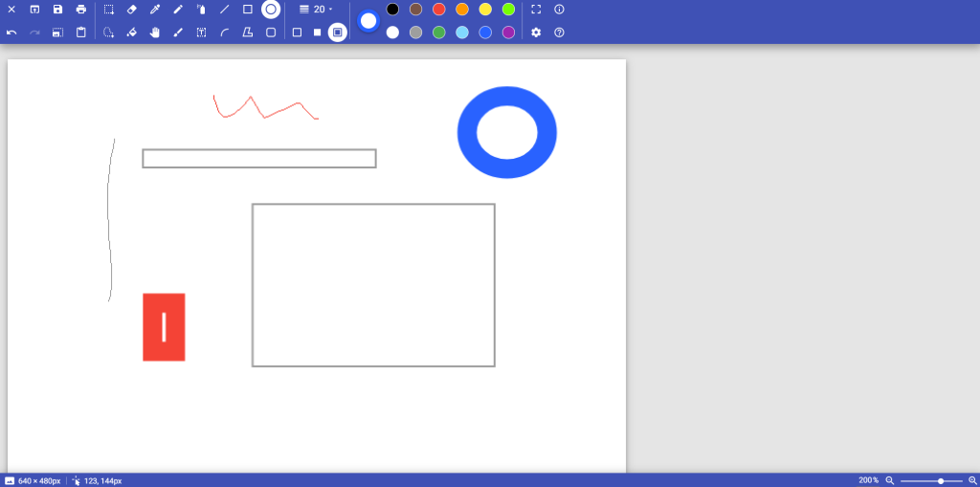Open help with question mark icon
This screenshot has width=980, height=487.
559,33
